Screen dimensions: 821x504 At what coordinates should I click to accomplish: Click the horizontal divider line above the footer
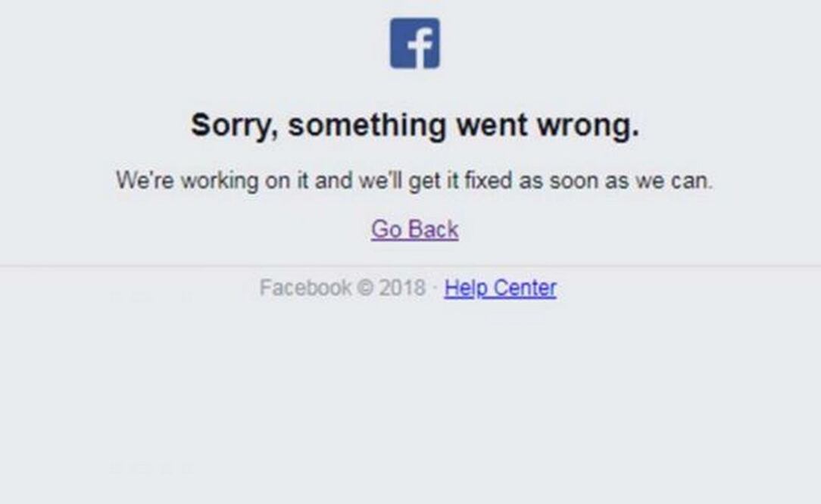coord(410,266)
